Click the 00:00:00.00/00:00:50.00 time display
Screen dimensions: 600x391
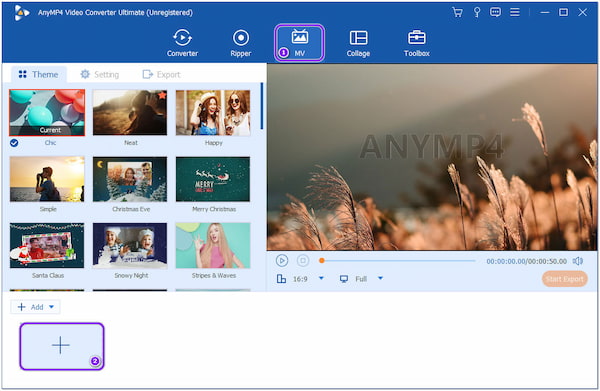(527, 261)
